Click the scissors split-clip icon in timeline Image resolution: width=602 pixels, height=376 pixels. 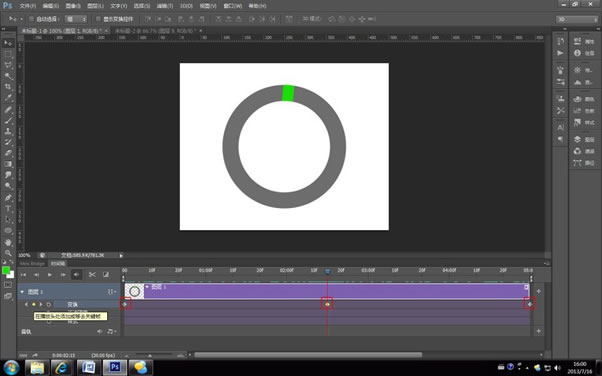point(92,274)
